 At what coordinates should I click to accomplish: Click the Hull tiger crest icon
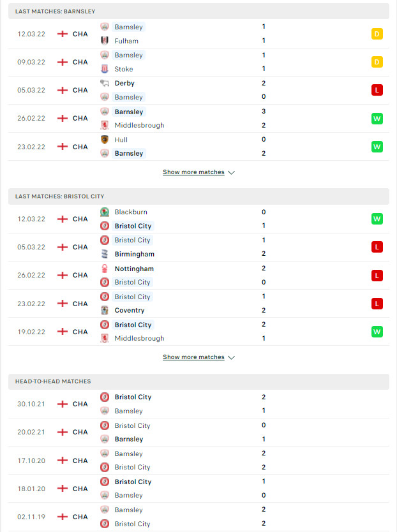(105, 140)
